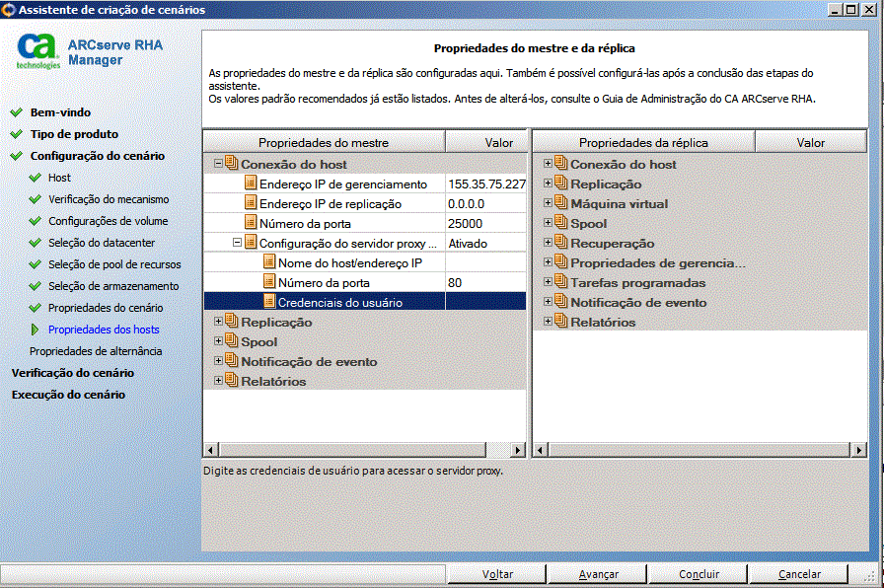Open the Verificação do cenário step

click(73, 373)
